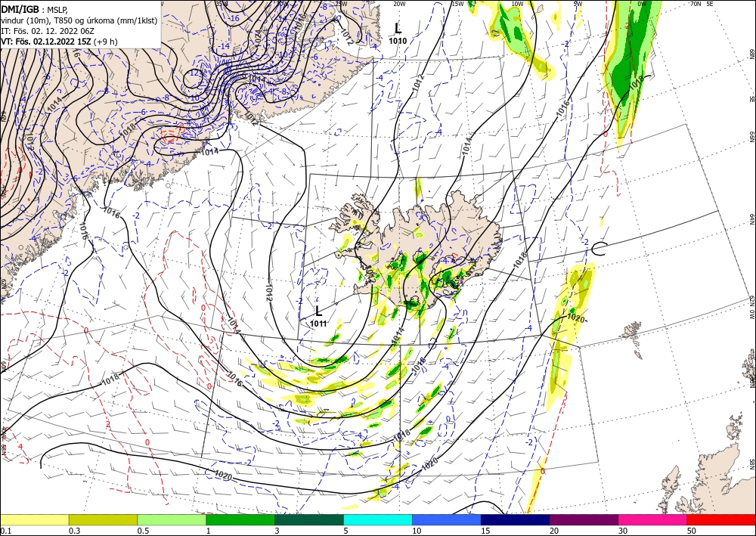
Task: Click the '1011' pressure value southwest of Iceland
Action: [x=318, y=324]
